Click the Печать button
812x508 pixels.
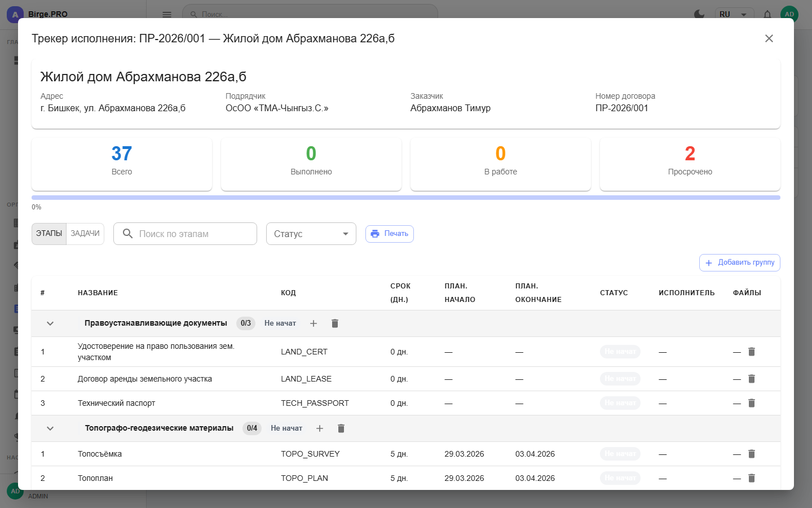pos(390,234)
